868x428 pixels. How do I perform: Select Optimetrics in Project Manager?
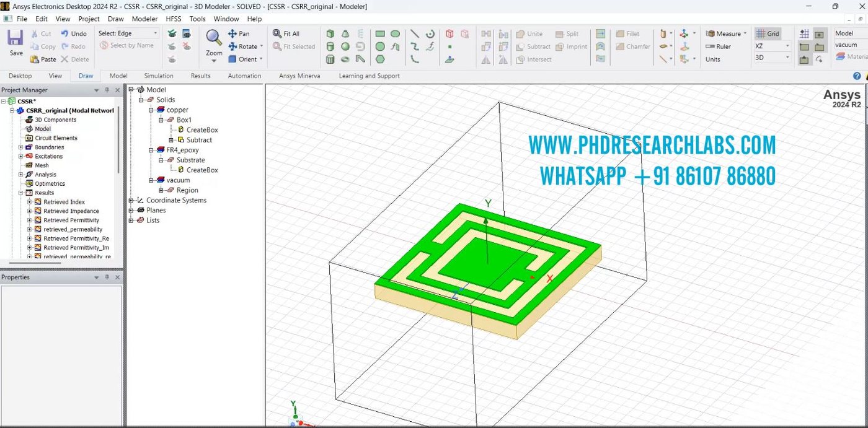click(50, 184)
